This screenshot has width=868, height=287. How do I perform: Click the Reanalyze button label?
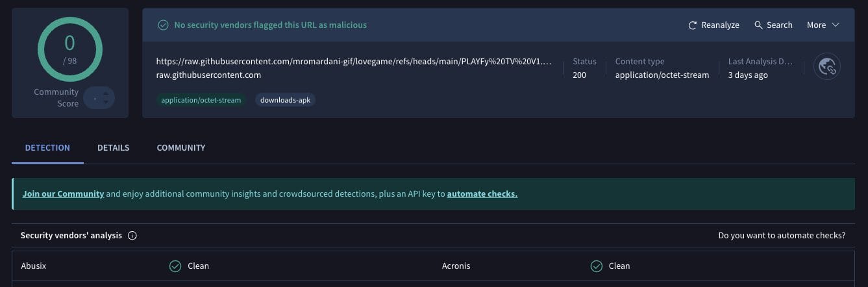720,25
